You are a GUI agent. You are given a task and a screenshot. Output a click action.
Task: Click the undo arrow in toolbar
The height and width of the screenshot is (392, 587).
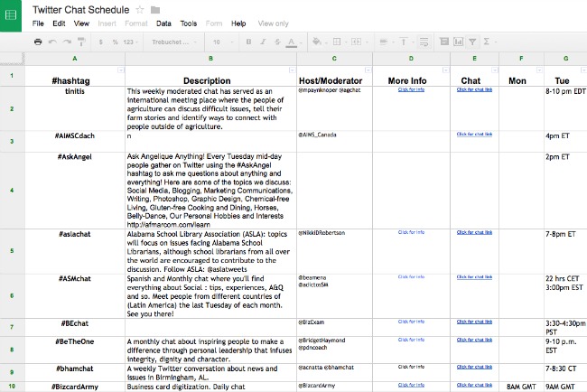coord(52,42)
